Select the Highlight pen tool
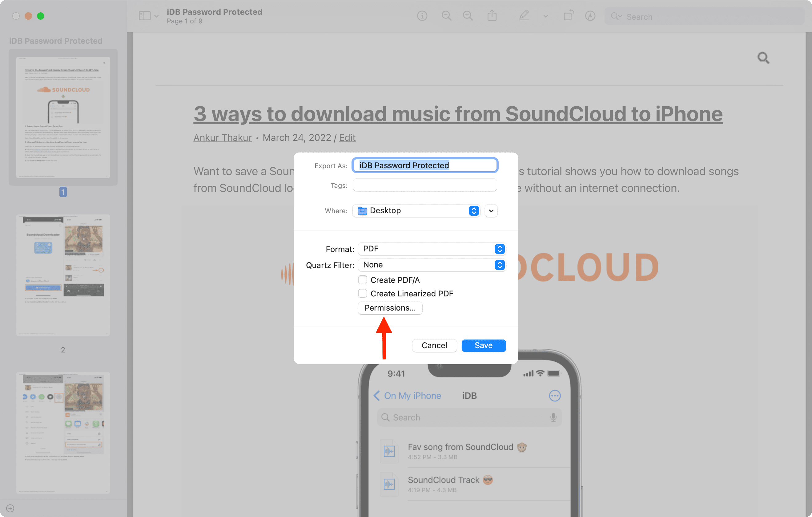812x517 pixels. (524, 16)
